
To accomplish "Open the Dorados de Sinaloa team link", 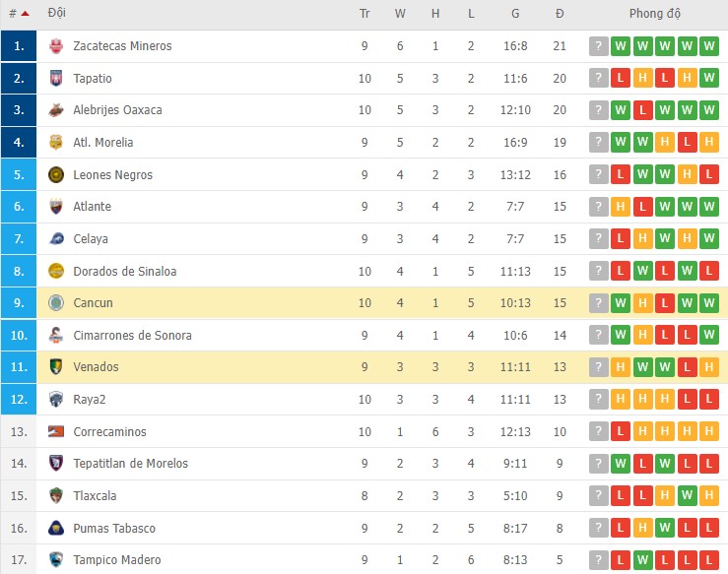I will (117, 272).
